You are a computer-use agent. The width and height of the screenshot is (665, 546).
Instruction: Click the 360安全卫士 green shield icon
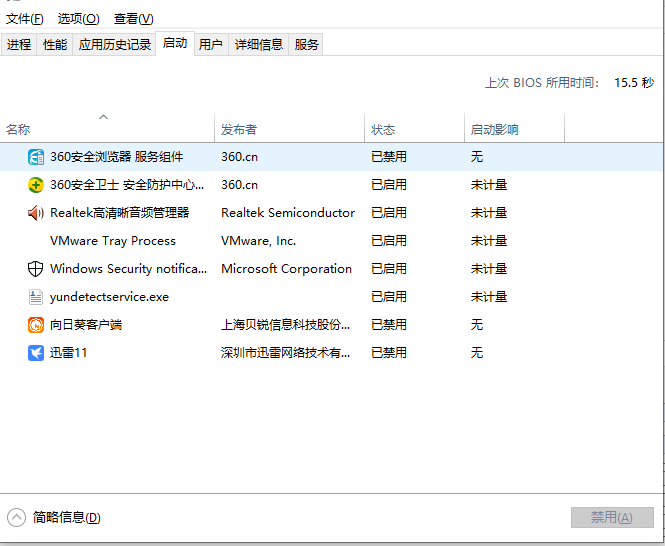click(x=36, y=185)
